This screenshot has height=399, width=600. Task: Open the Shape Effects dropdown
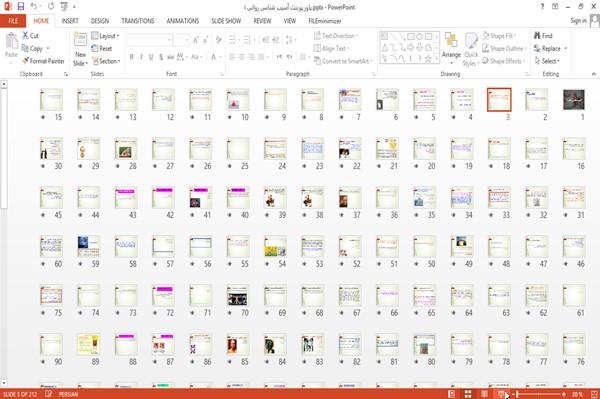[x=504, y=61]
